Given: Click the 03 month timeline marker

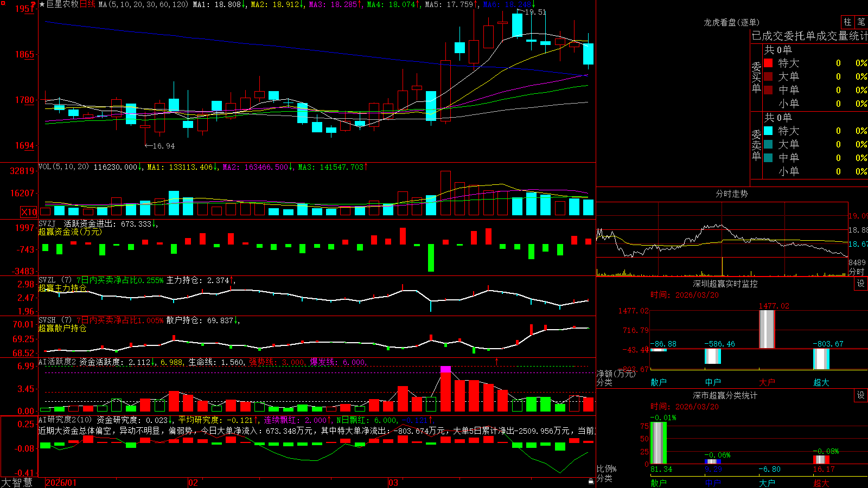Looking at the screenshot, I should (393, 483).
